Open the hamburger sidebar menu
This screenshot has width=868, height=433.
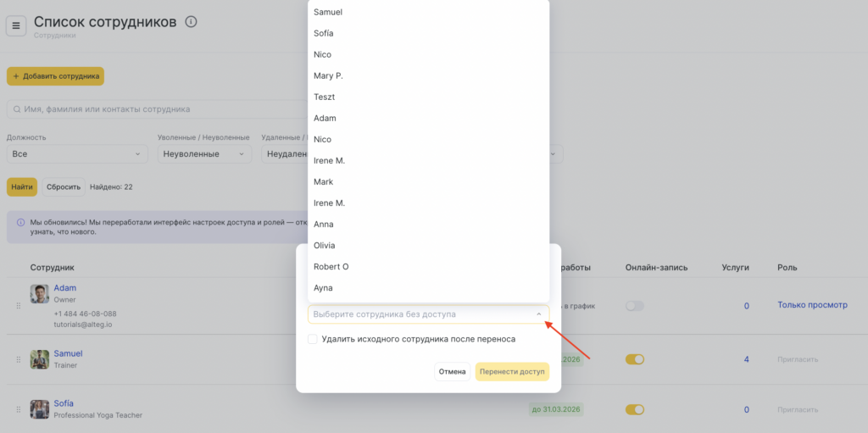coord(16,25)
